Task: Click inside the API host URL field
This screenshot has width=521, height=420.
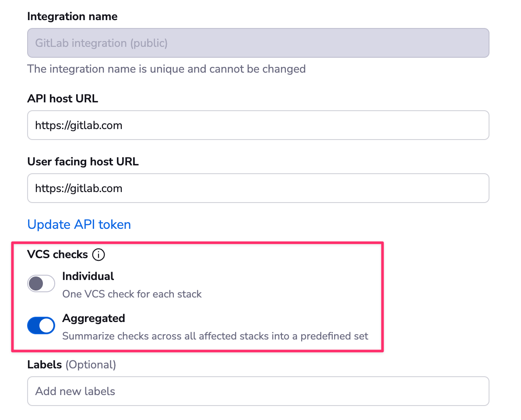Action: pyautogui.click(x=258, y=125)
